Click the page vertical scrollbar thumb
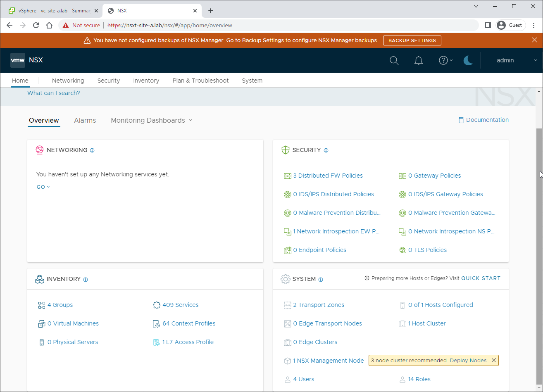This screenshot has height=392, width=543. pyautogui.click(x=539, y=256)
